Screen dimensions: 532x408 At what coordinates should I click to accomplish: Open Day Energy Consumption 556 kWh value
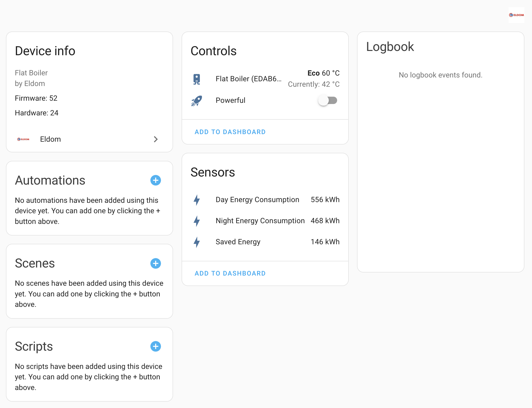(x=325, y=200)
